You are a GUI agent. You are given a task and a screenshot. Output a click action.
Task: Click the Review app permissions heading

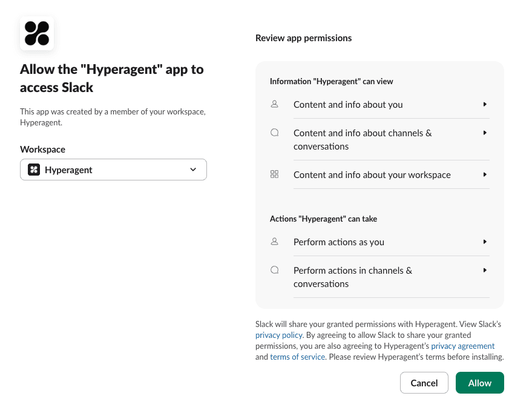point(304,38)
